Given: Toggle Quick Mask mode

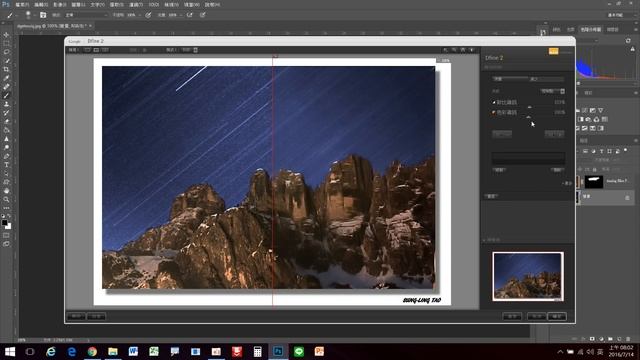Looking at the screenshot, I should tap(6, 236).
